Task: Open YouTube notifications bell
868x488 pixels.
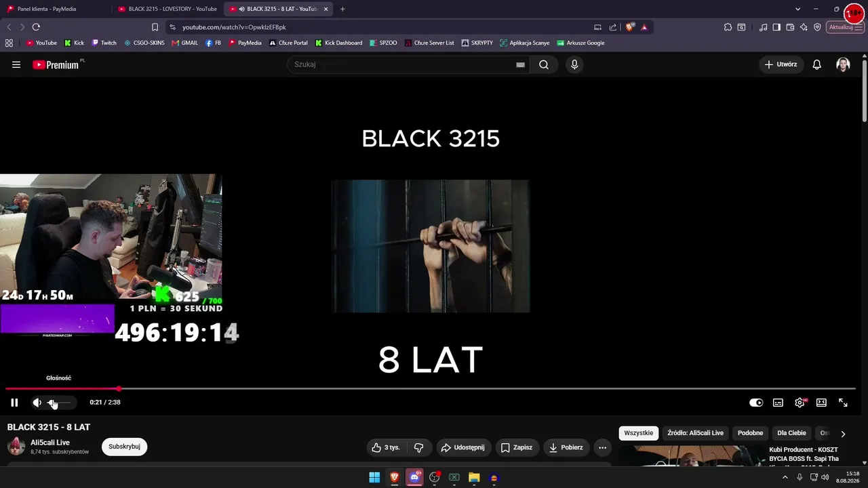Action: click(817, 64)
